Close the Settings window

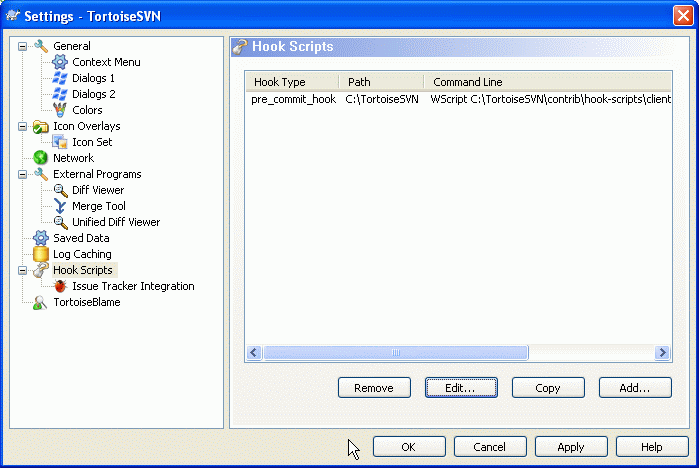(683, 16)
